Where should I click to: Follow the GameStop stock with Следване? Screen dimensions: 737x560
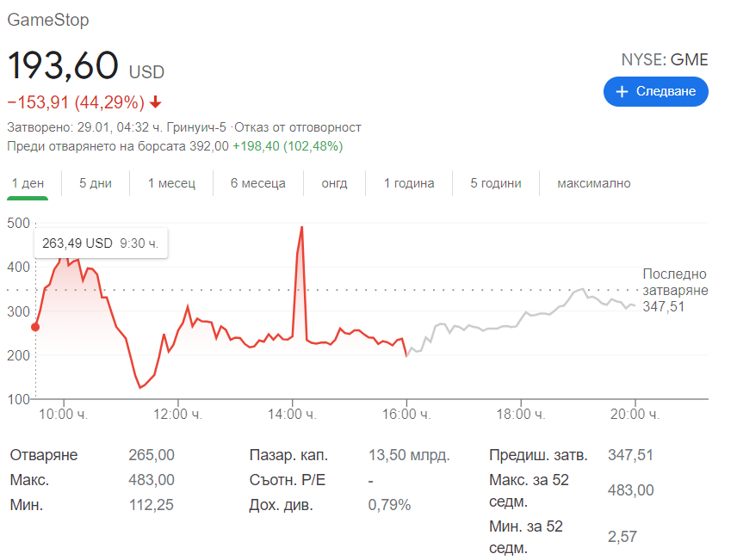(x=656, y=91)
